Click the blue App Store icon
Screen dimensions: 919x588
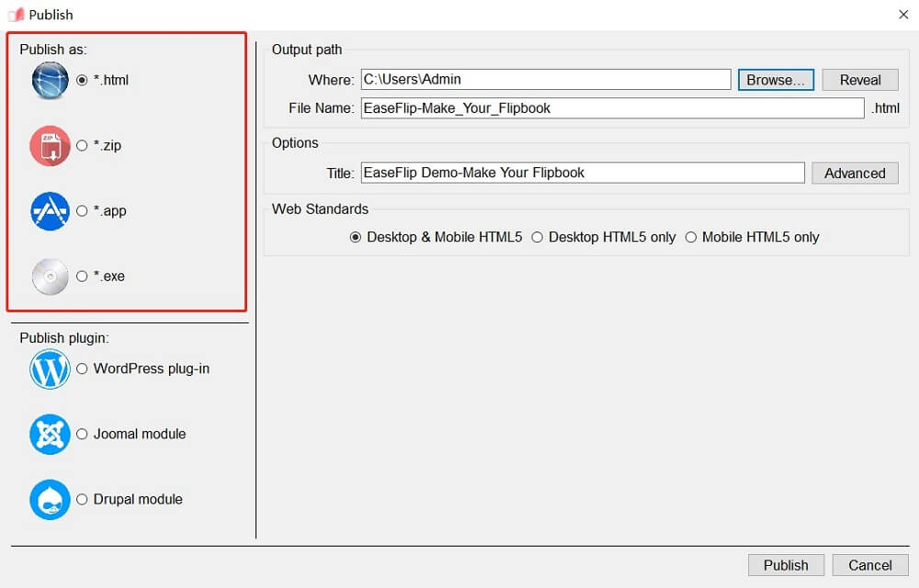click(x=50, y=210)
